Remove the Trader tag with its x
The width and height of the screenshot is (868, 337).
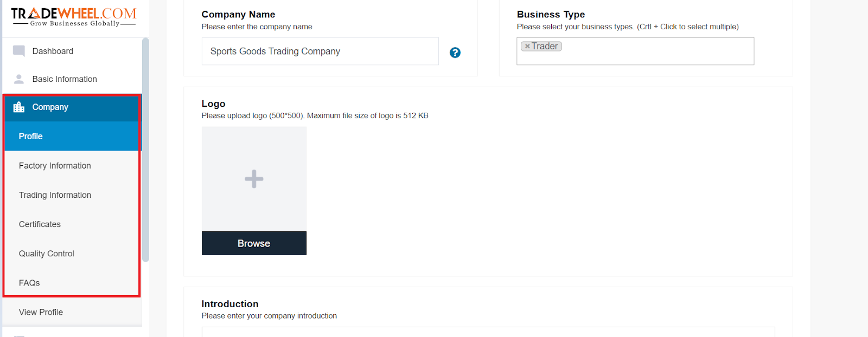tap(527, 47)
